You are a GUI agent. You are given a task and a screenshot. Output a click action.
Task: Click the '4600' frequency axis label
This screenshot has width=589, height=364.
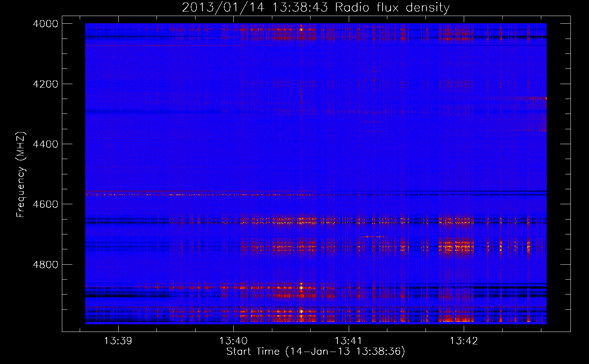[x=46, y=204]
